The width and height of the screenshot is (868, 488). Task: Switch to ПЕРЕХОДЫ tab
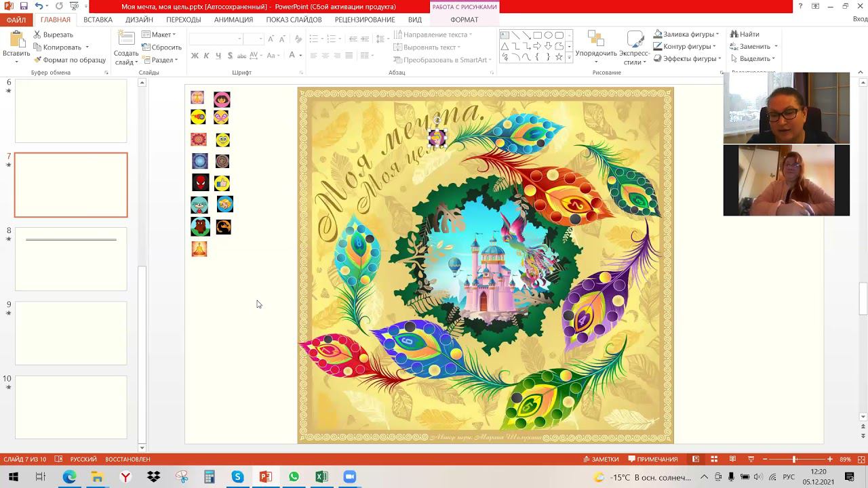(183, 20)
